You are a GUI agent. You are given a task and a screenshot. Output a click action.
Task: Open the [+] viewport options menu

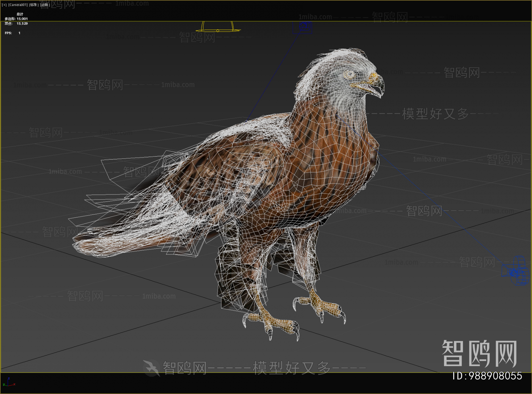click(x=5, y=5)
